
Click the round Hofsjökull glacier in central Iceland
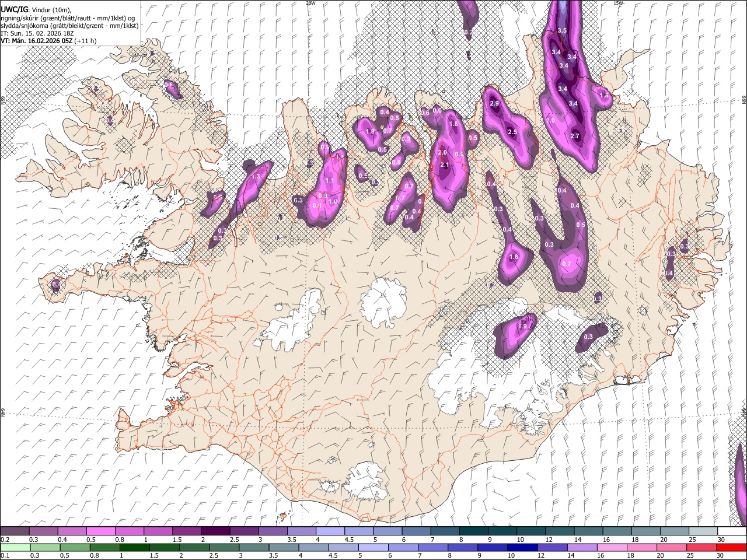tap(383, 302)
